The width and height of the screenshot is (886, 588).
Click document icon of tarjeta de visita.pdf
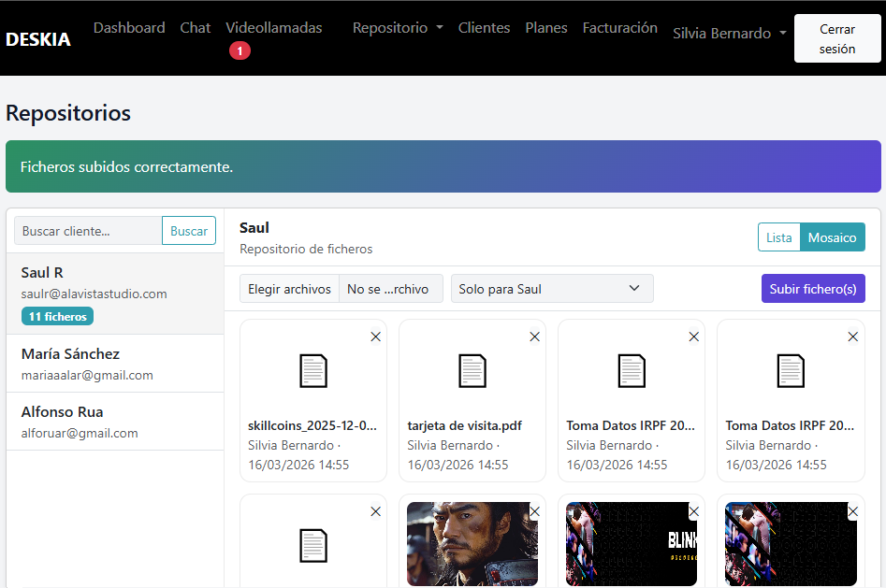point(472,371)
